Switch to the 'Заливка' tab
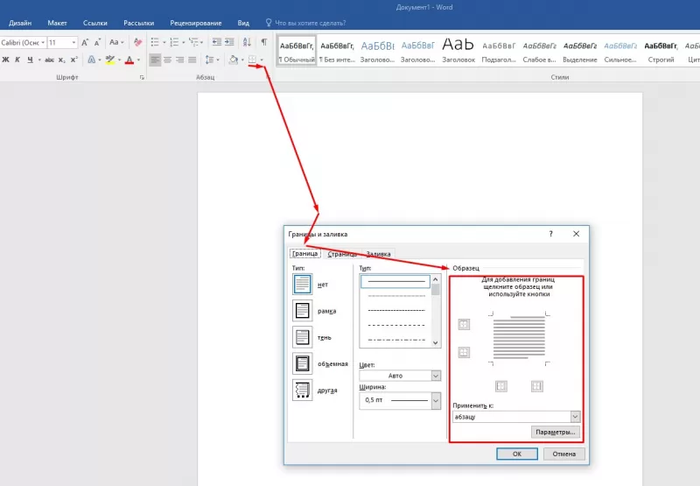The width and height of the screenshot is (700, 486). point(378,254)
